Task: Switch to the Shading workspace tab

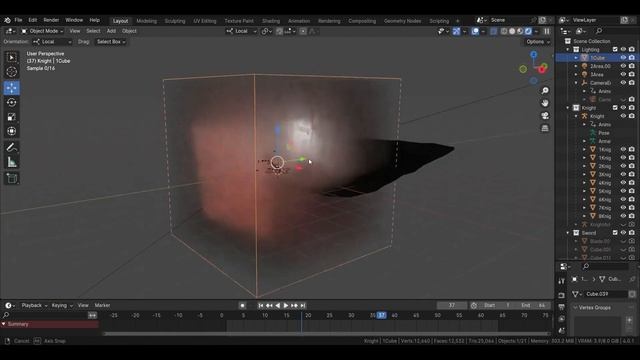Action: coord(271,21)
